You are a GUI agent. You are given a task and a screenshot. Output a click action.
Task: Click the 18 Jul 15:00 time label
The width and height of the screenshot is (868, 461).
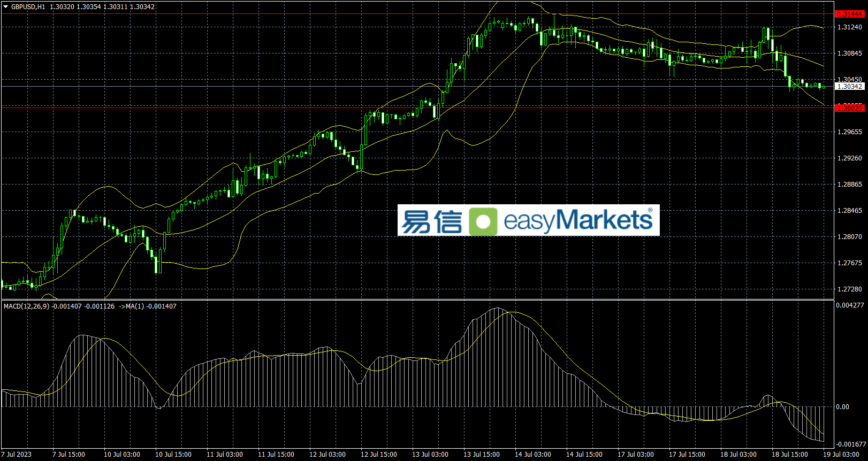(x=790, y=455)
